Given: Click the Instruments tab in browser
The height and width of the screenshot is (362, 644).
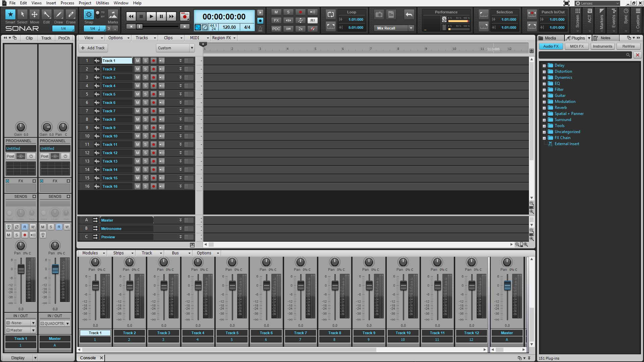Looking at the screenshot, I should [x=602, y=46].
